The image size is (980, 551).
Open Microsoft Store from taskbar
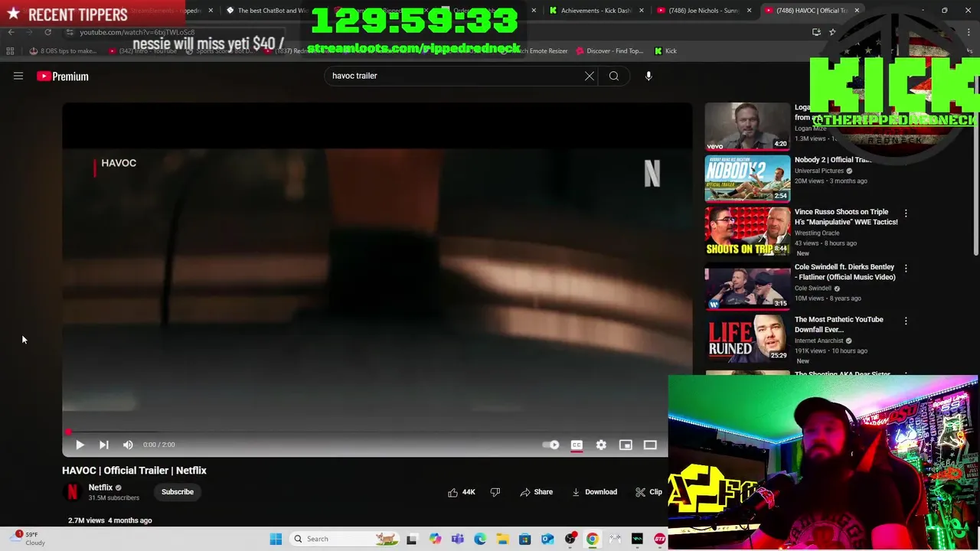tap(525, 539)
